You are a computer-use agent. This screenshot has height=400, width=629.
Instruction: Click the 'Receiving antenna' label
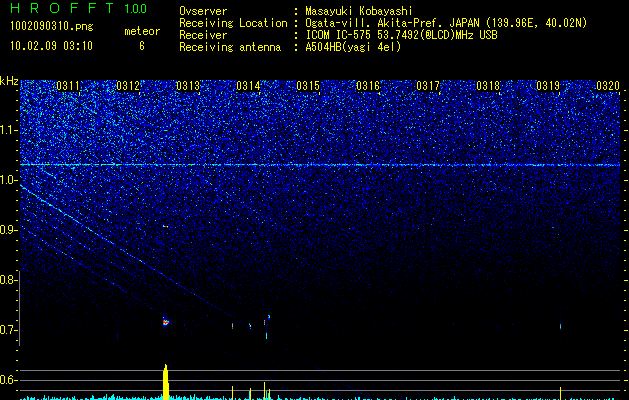click(230, 47)
